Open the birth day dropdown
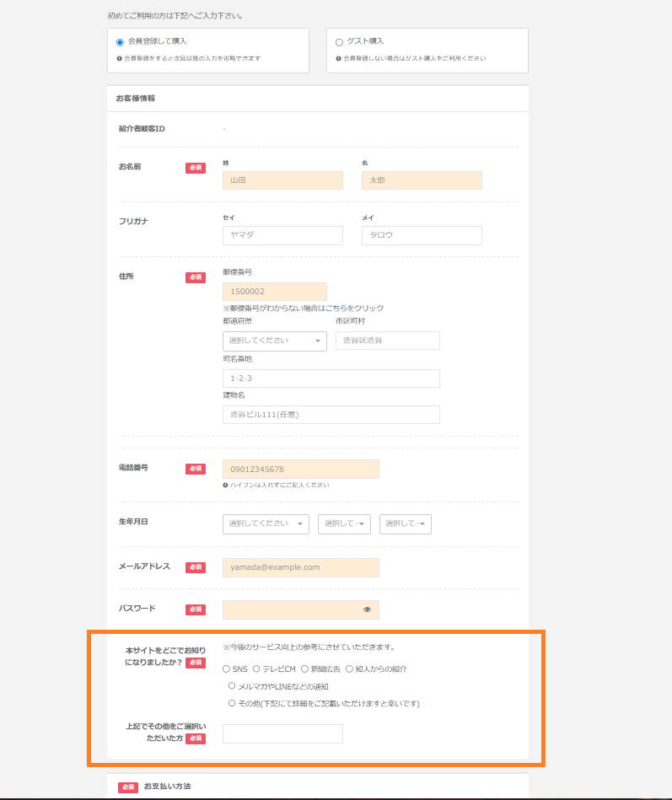Image resolution: width=672 pixels, height=800 pixels. click(x=406, y=524)
